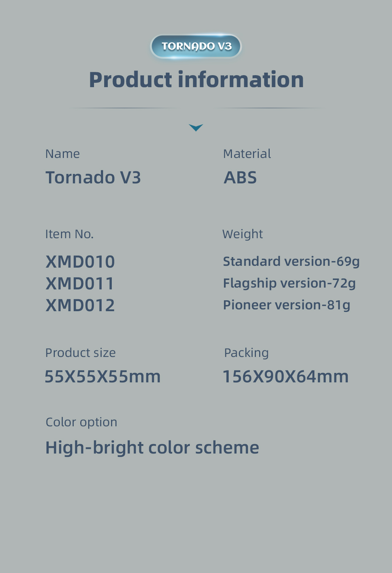
Task: Select the Material label
Action: (247, 154)
